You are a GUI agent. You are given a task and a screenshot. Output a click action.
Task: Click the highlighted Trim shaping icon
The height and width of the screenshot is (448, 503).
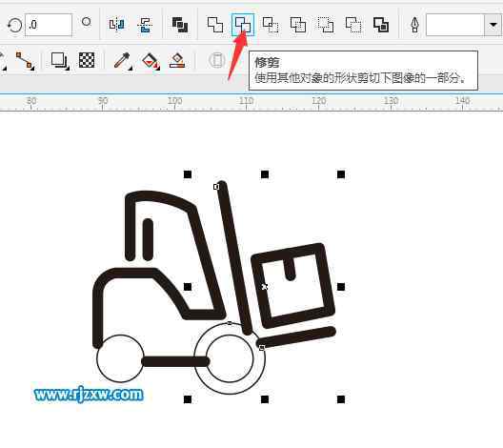(x=243, y=25)
